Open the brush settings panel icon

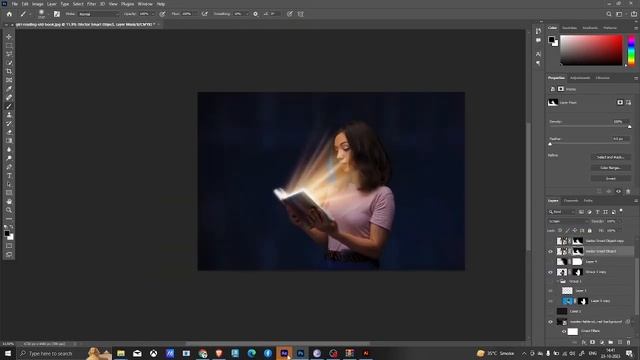point(57,14)
